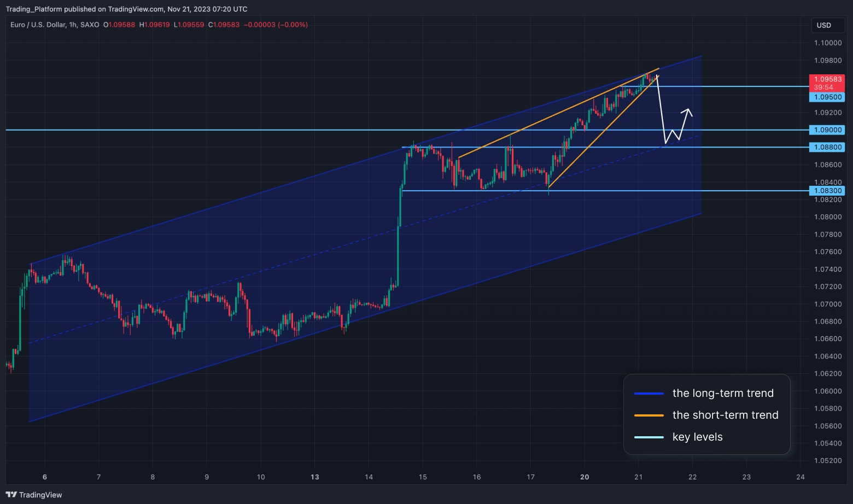Click the 1.09000 key level label
Image resolution: width=853 pixels, height=504 pixels.
click(x=827, y=130)
